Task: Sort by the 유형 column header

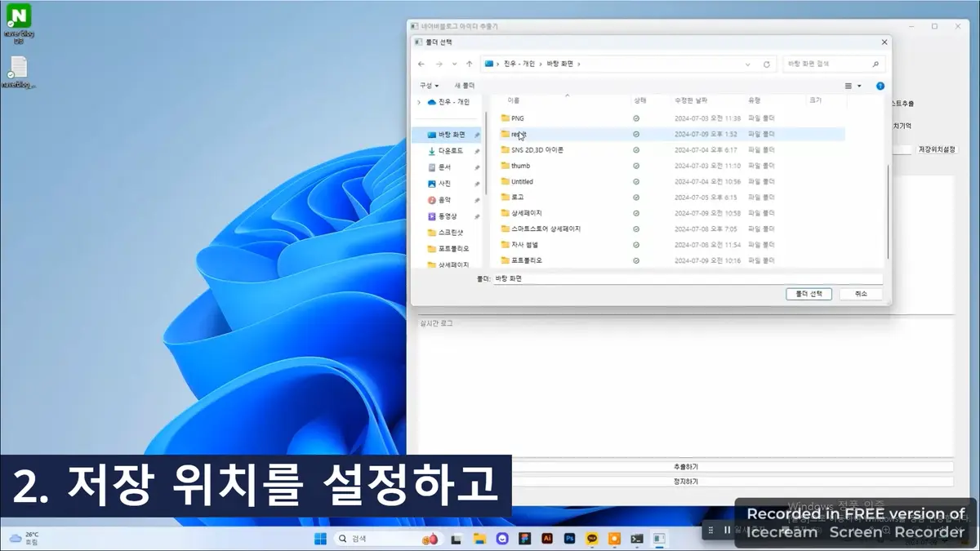Action: [x=754, y=100]
